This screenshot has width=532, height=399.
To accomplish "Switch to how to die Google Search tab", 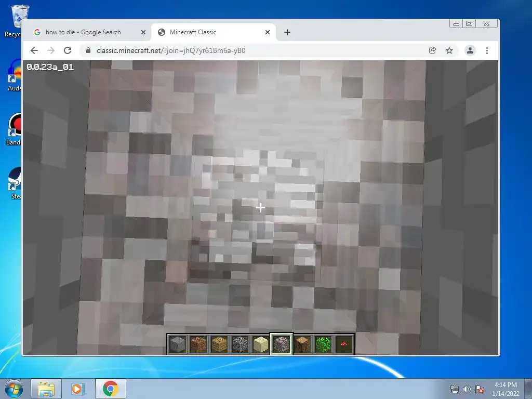I will pos(83,32).
